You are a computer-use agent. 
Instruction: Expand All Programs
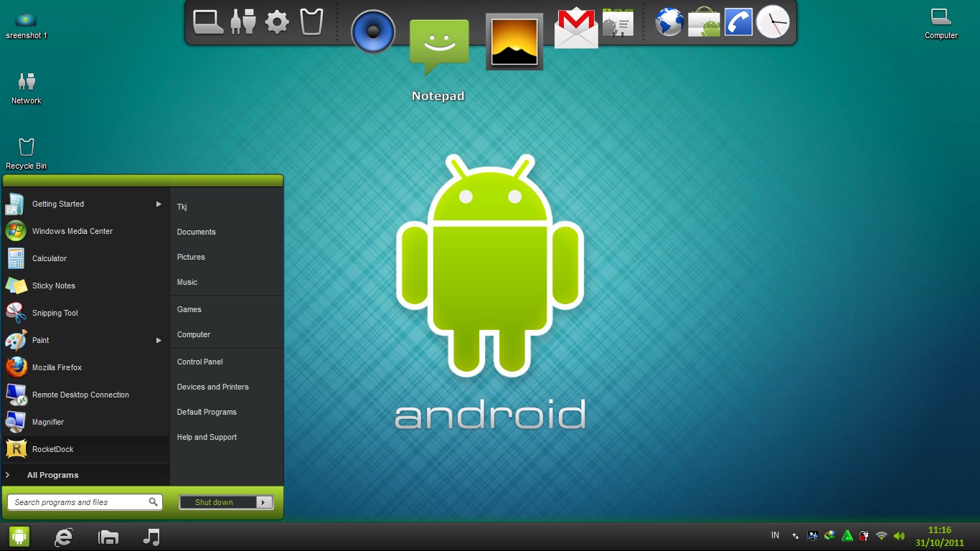pyautogui.click(x=85, y=475)
